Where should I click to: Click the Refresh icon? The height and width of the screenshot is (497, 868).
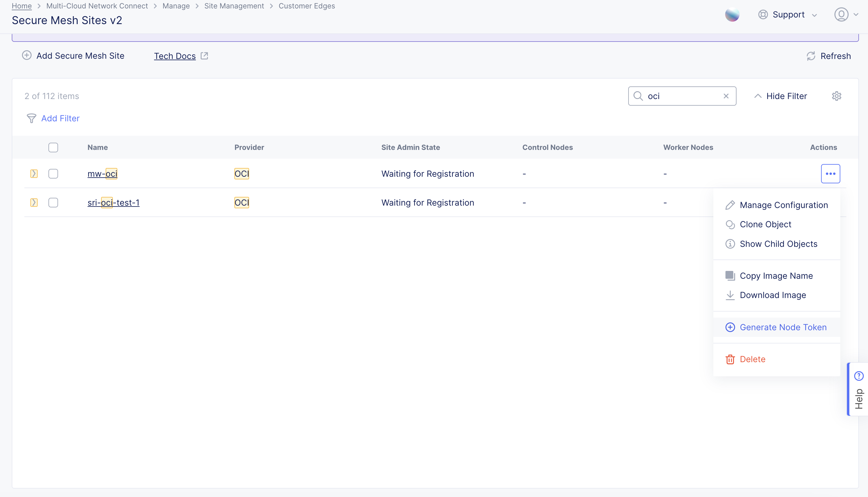click(811, 56)
